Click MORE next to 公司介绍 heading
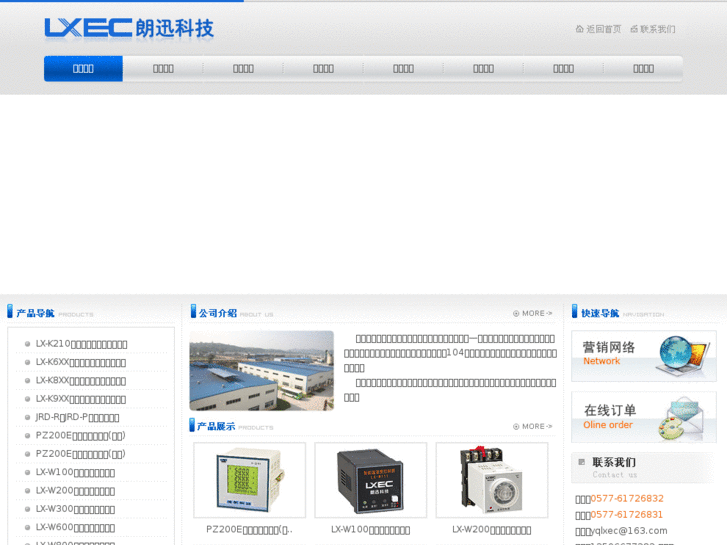Image resolution: width=727 pixels, height=545 pixels. click(533, 314)
